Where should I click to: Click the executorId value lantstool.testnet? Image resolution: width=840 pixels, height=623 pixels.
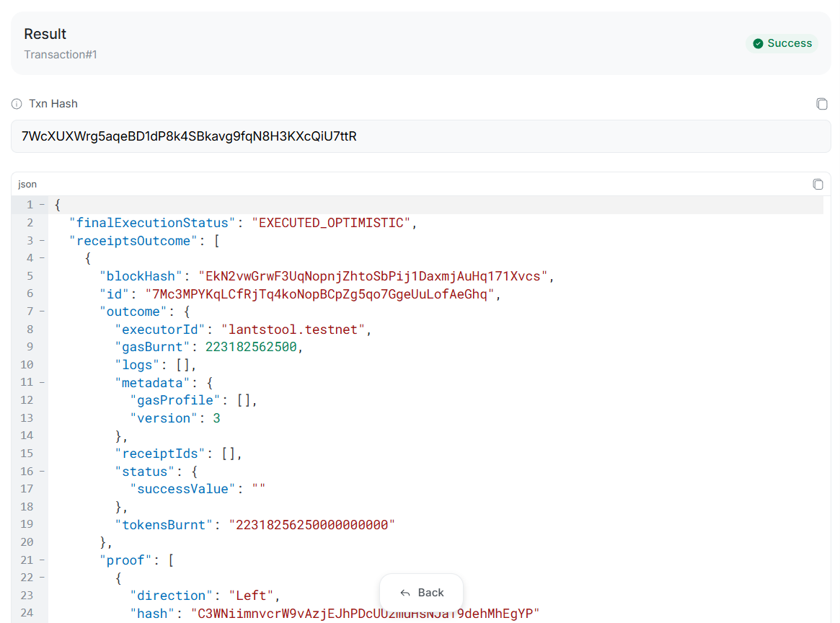296,330
